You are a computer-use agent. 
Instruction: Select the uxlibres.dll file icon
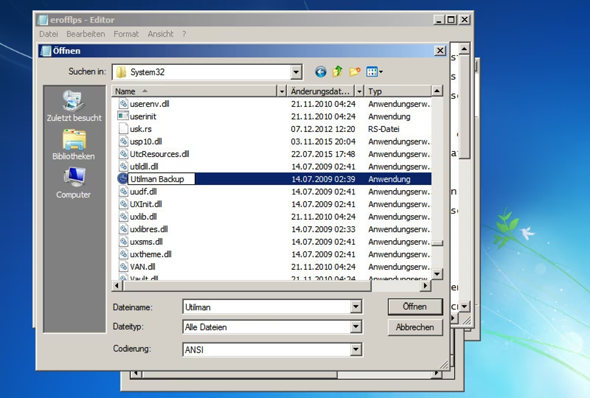pyautogui.click(x=123, y=229)
